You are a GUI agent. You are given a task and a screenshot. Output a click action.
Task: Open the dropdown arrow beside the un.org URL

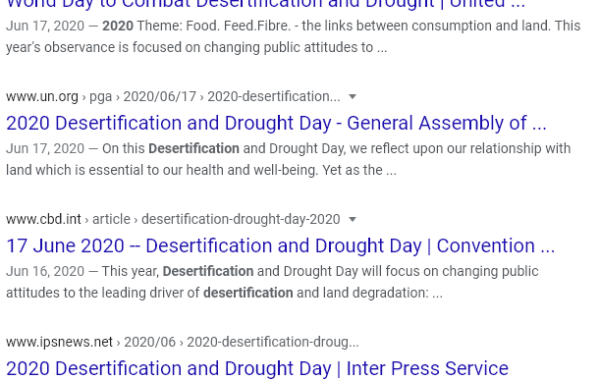(352, 97)
